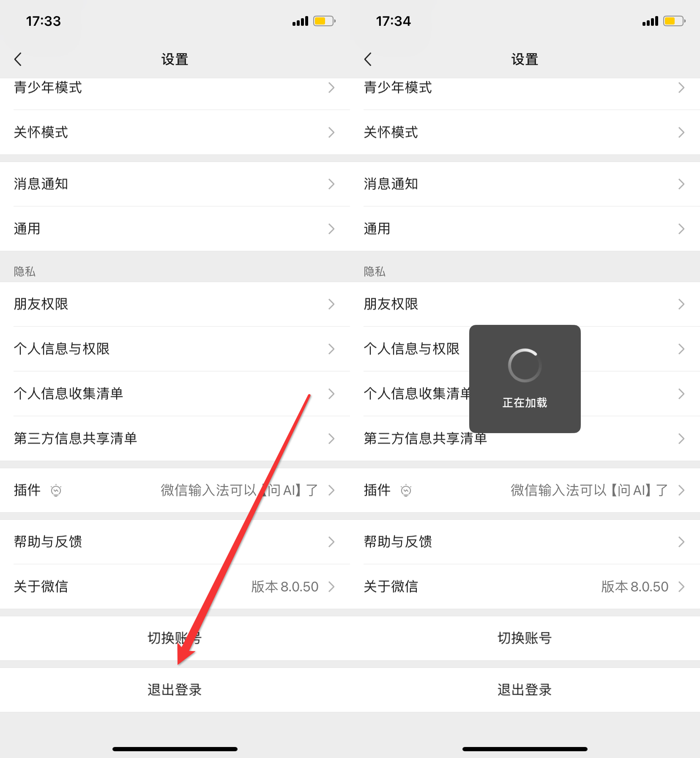Open 关怀模式 in left screen
Screen dimensions: 700x758
[175, 132]
